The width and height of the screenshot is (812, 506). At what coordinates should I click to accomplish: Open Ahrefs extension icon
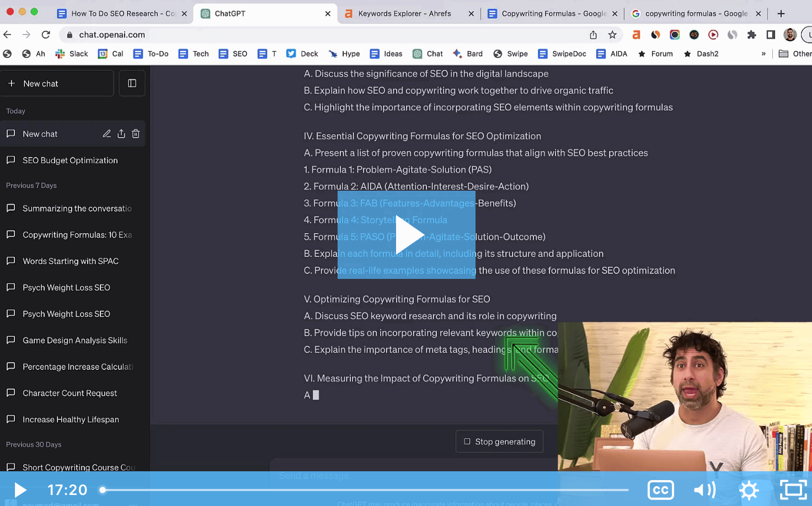click(x=636, y=35)
